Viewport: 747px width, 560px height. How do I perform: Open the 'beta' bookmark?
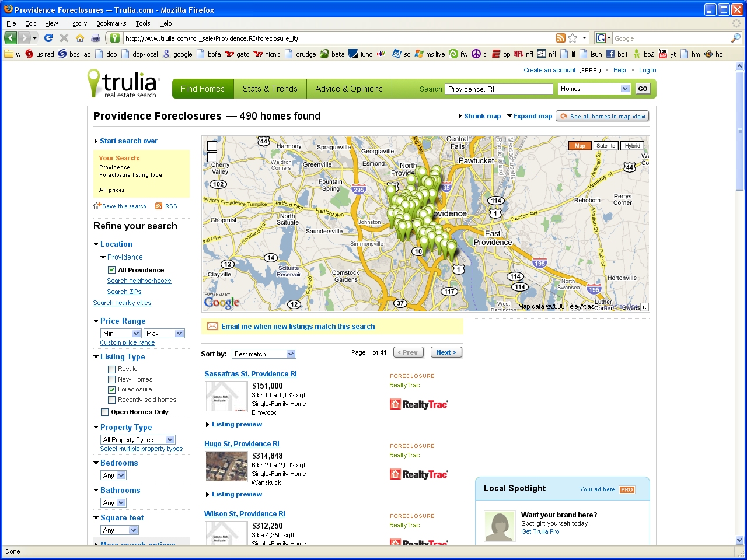(332, 54)
